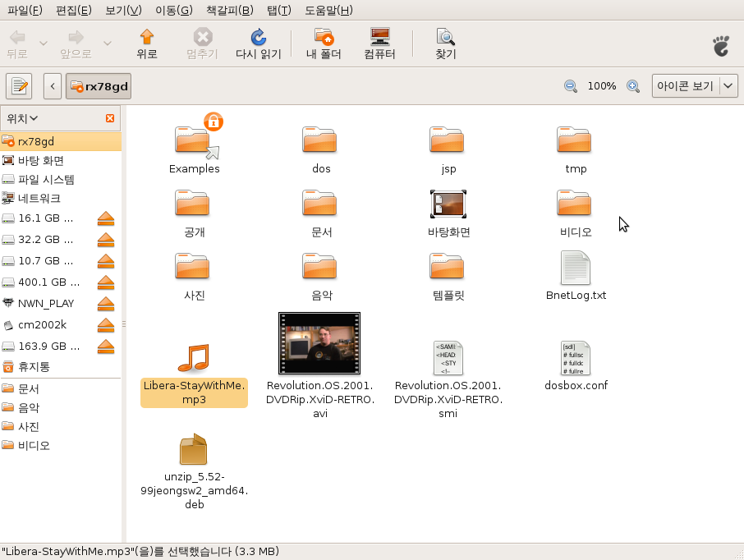Screen dimensions: 744x560
Task: Select the unzip deb package icon
Action: pyautogui.click(x=194, y=449)
